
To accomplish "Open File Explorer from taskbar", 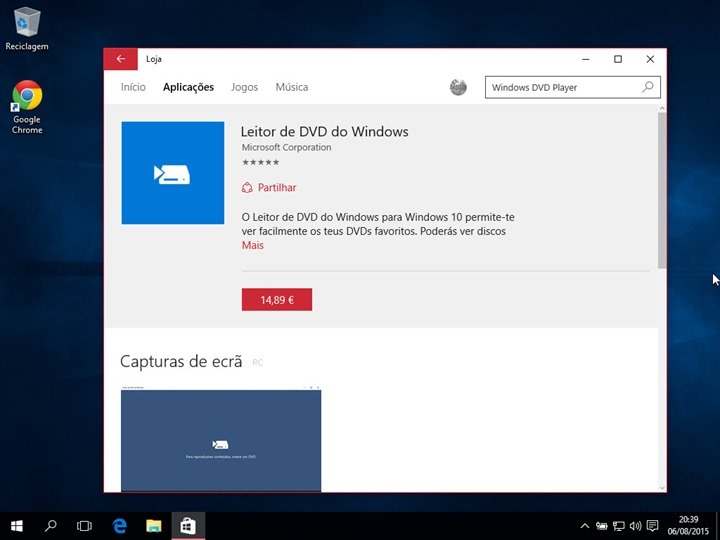I will click(x=154, y=526).
